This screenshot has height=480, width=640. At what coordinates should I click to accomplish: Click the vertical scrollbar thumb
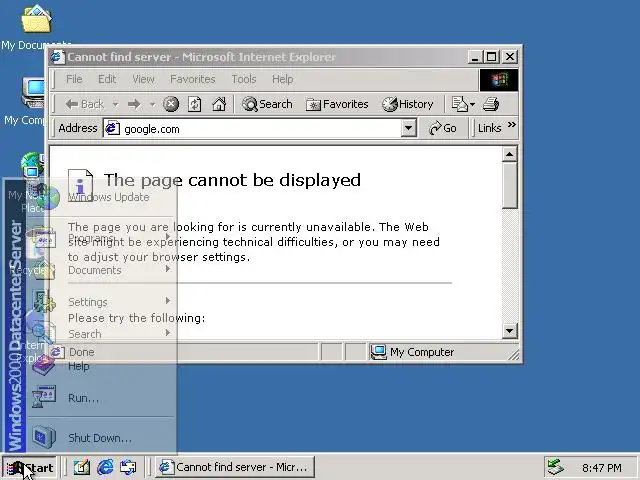pos(509,186)
